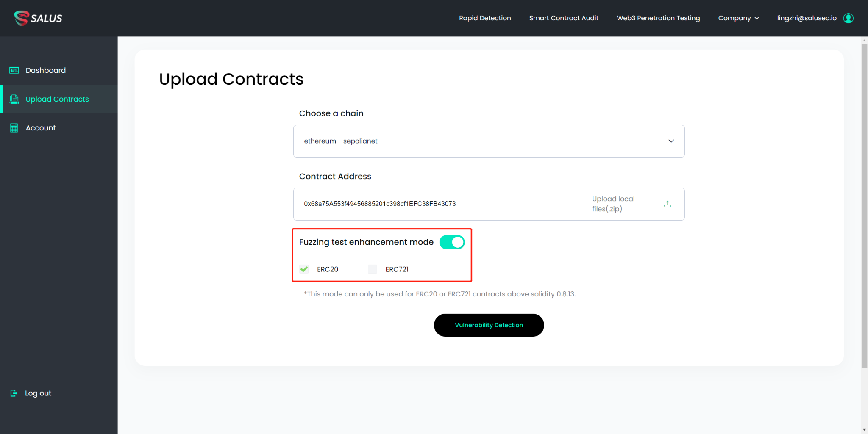The width and height of the screenshot is (868, 434).
Task: Open Web3 Penetration Testing
Action: tap(658, 18)
